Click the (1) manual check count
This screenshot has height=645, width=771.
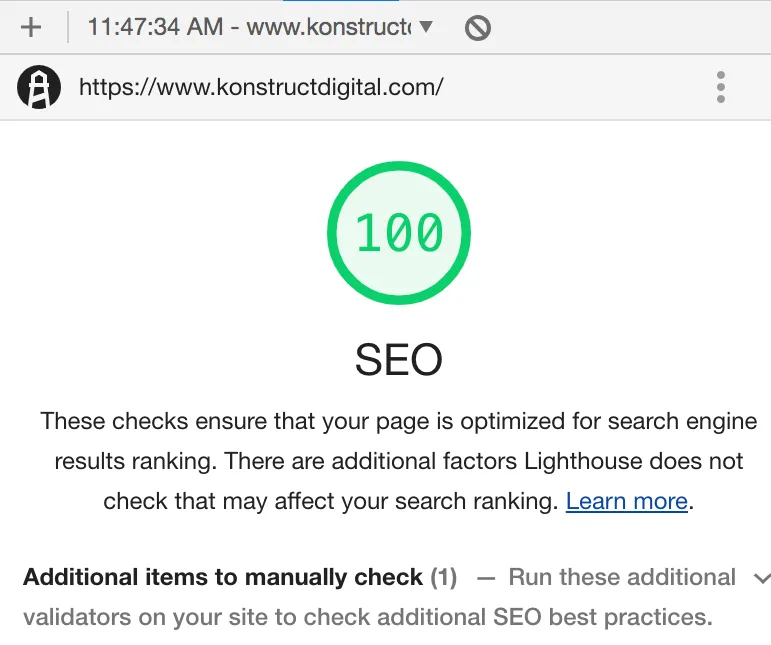444,577
